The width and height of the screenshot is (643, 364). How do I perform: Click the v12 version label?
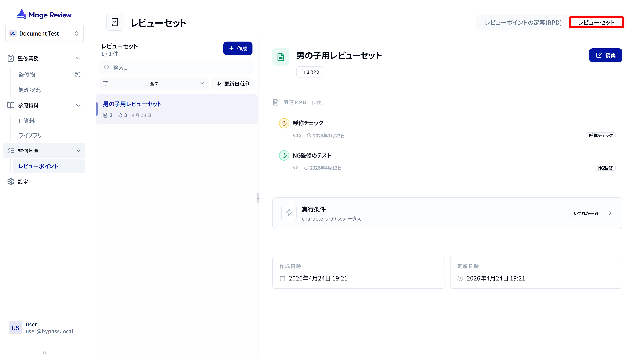tap(297, 135)
